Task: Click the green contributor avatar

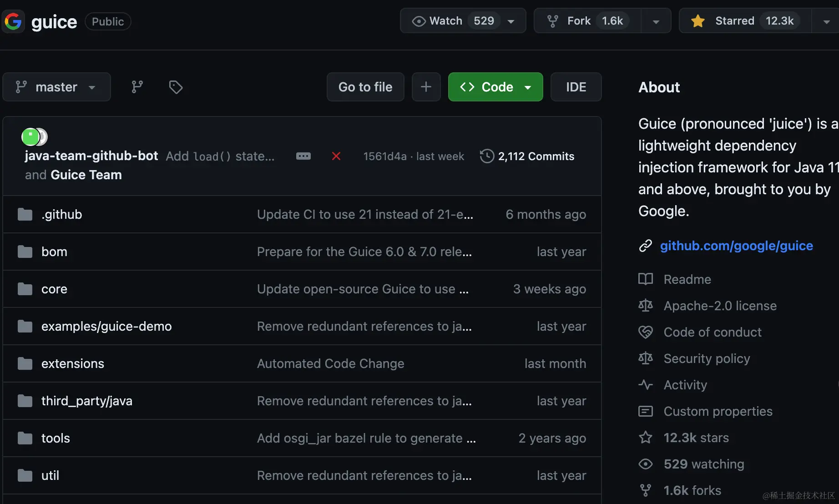Action: [x=30, y=136]
